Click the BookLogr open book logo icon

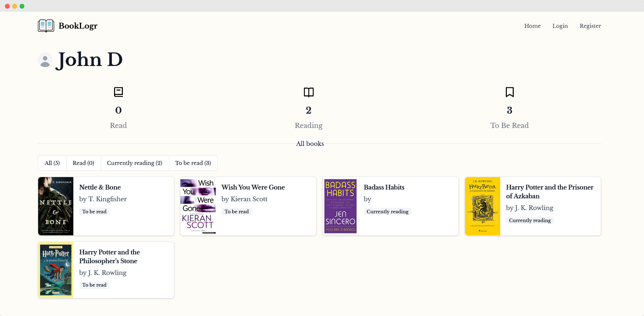(46, 26)
